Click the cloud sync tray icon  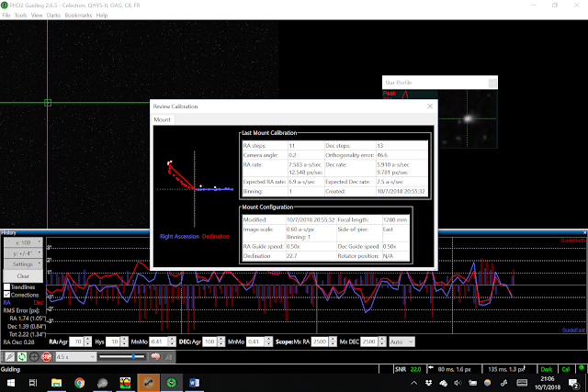click(x=443, y=383)
